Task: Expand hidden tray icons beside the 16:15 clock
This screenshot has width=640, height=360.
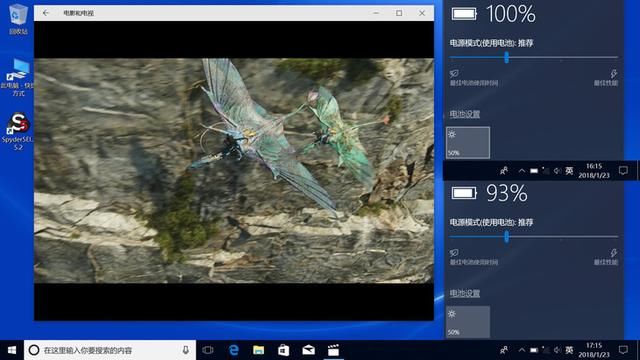Action: pos(522,171)
